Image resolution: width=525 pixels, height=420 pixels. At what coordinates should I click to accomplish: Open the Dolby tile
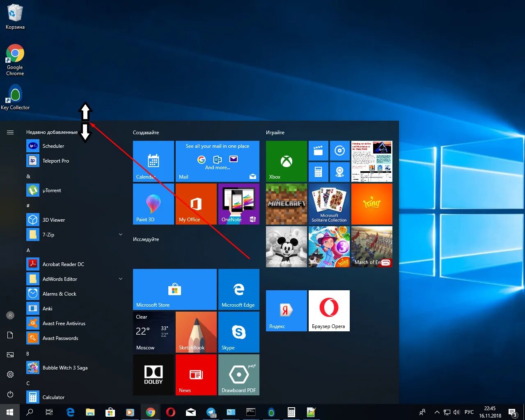[154, 375]
